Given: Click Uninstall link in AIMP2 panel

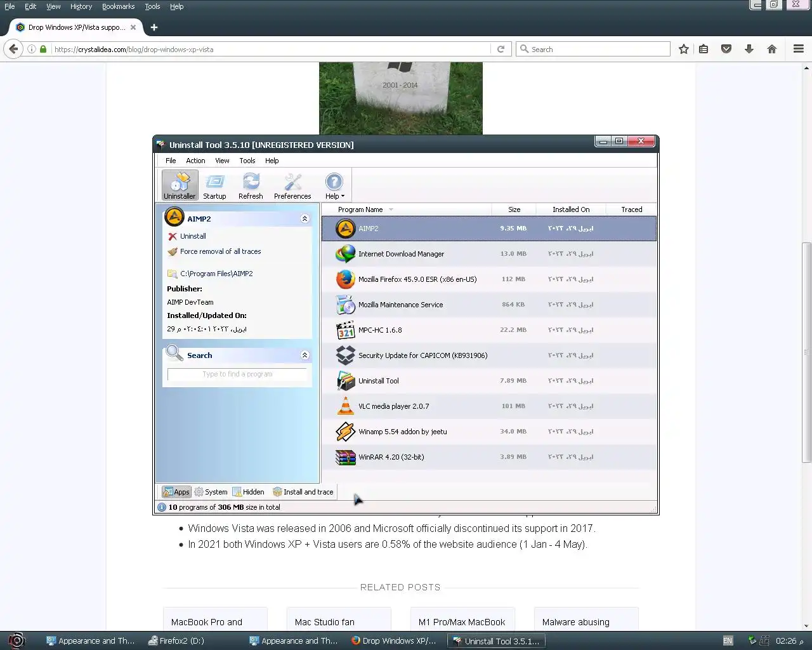Looking at the screenshot, I should (x=193, y=236).
